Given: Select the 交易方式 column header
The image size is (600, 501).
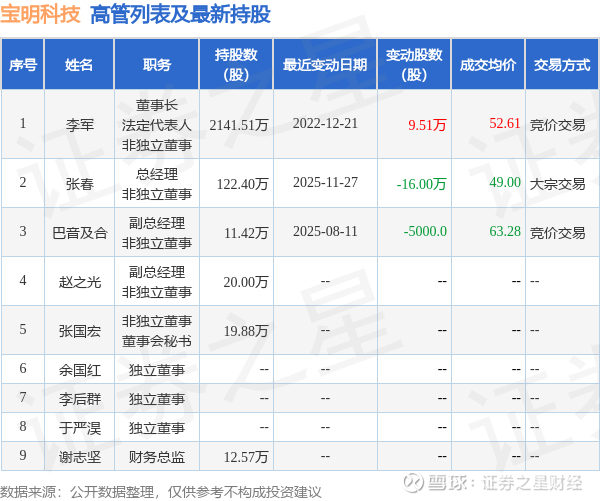Looking at the screenshot, I should [x=562, y=64].
